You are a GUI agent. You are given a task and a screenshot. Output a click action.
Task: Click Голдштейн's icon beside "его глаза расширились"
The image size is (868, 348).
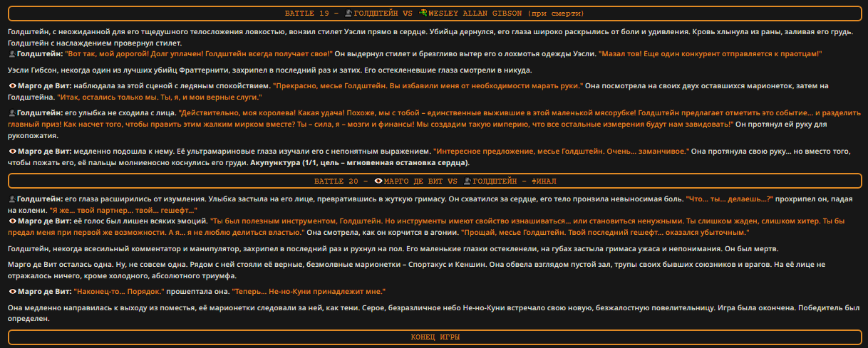click(11, 199)
